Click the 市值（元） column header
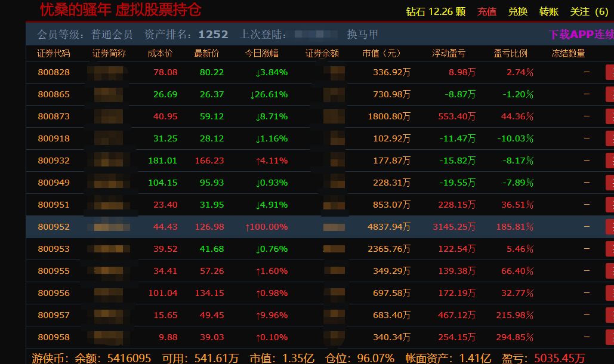 (382, 53)
